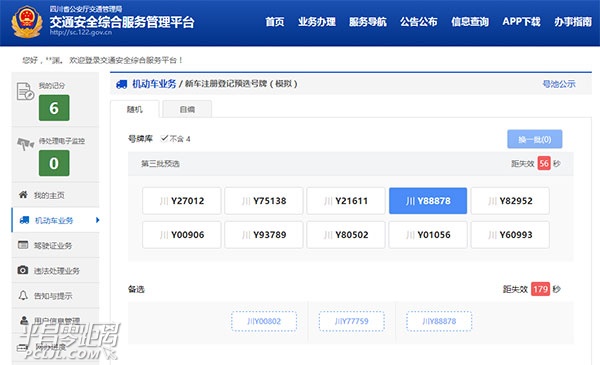The image size is (600, 365).
Task: Select plate 川 Y27012
Action: [x=181, y=201]
